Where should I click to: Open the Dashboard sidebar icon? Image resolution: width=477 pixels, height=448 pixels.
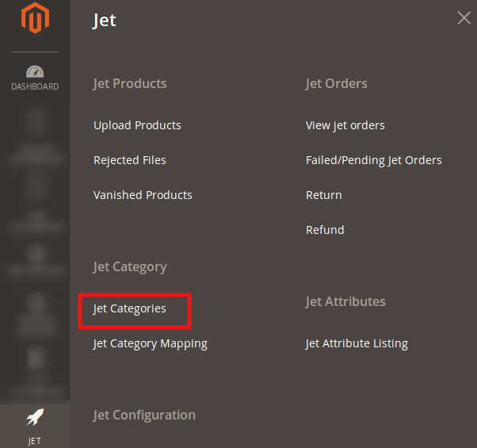pos(35,78)
